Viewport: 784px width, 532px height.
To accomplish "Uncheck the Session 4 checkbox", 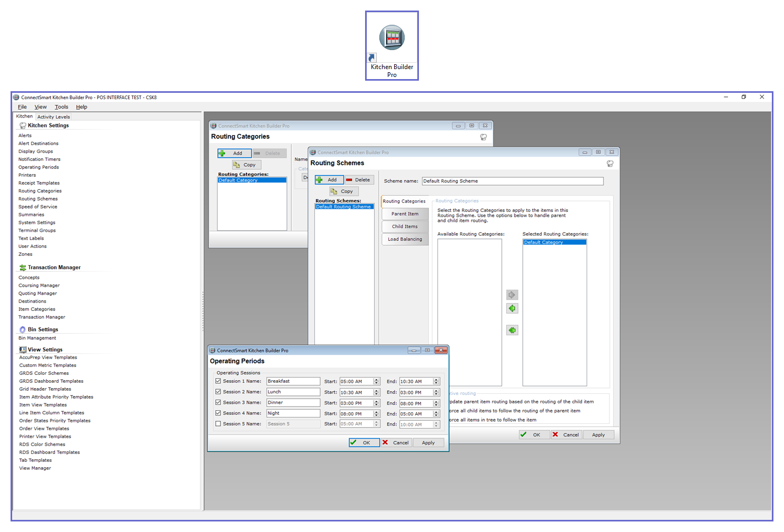I will pos(218,413).
